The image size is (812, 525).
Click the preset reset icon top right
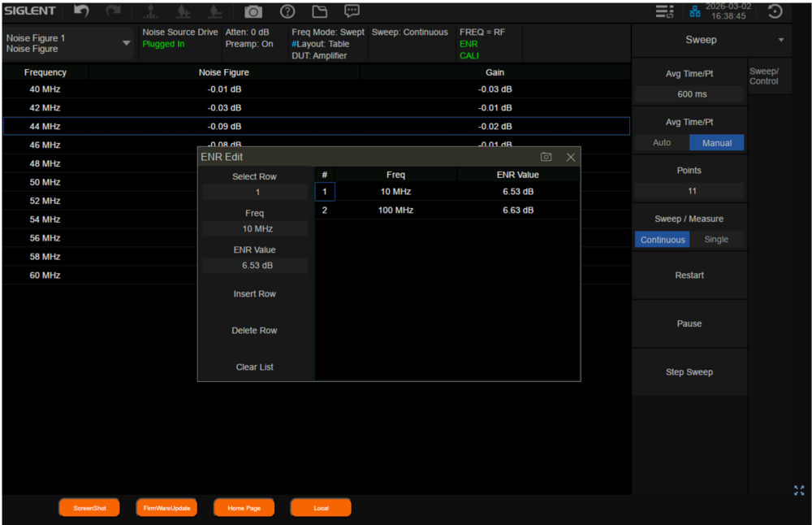coord(775,11)
